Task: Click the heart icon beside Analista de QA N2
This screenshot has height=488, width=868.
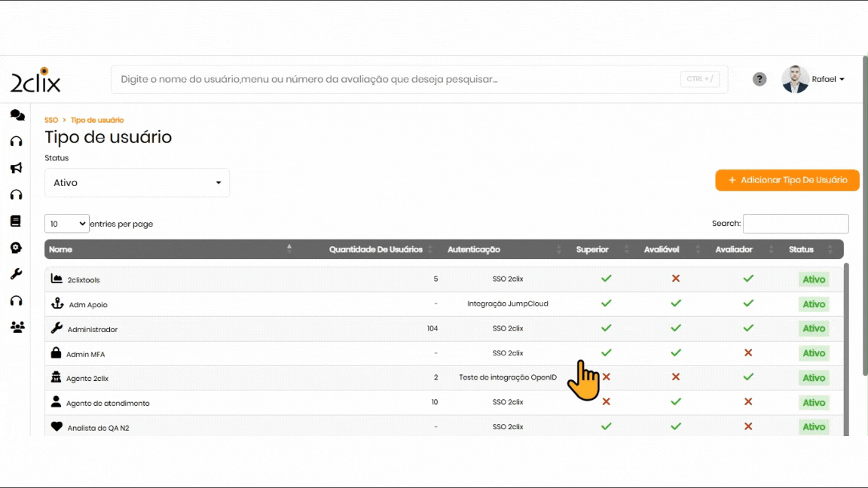Action: (x=57, y=426)
